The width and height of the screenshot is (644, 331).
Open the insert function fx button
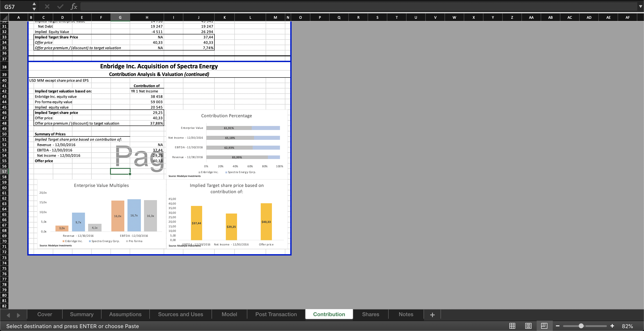click(x=74, y=6)
